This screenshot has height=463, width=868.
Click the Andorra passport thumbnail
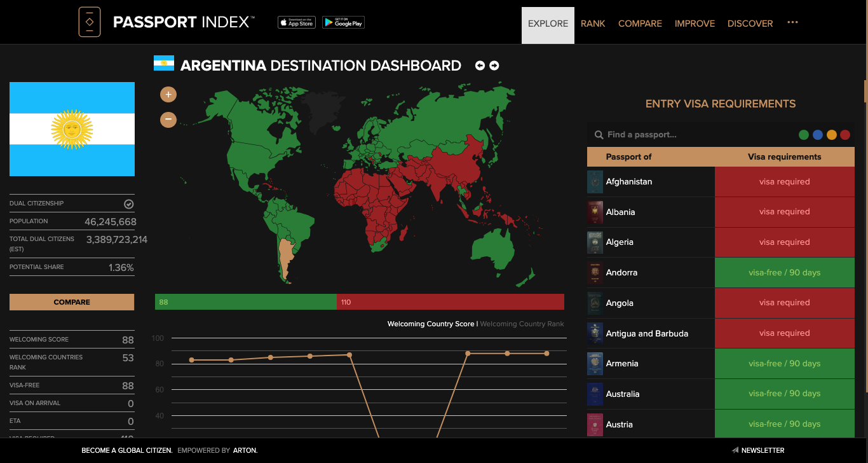point(595,273)
